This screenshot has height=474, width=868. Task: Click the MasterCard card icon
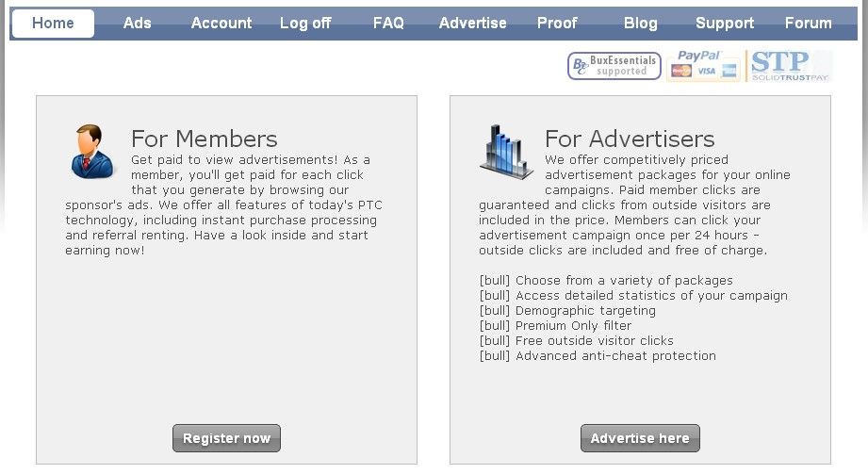pyautogui.click(x=681, y=72)
